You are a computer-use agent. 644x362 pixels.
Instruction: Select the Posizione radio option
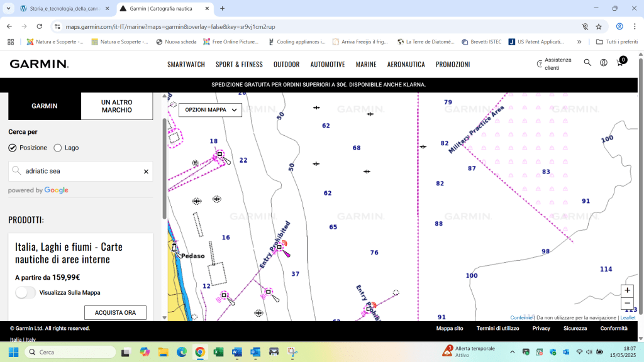click(x=13, y=148)
